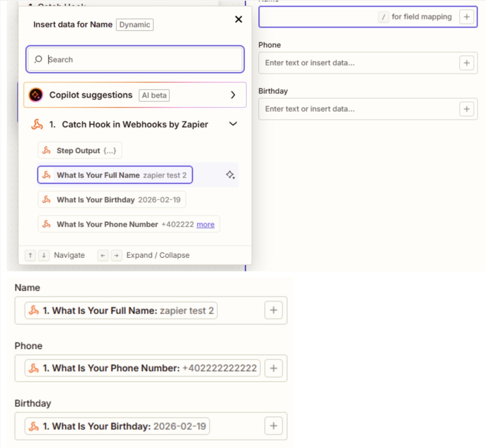Click the mapped Phone Number pill
The height and width of the screenshot is (448, 486).
tap(143, 368)
